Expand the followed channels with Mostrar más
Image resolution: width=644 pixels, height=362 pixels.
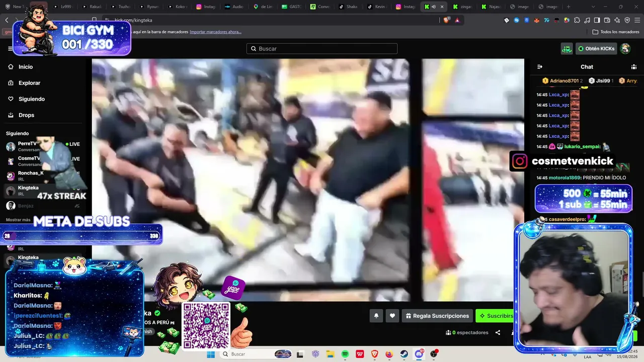click(x=18, y=220)
